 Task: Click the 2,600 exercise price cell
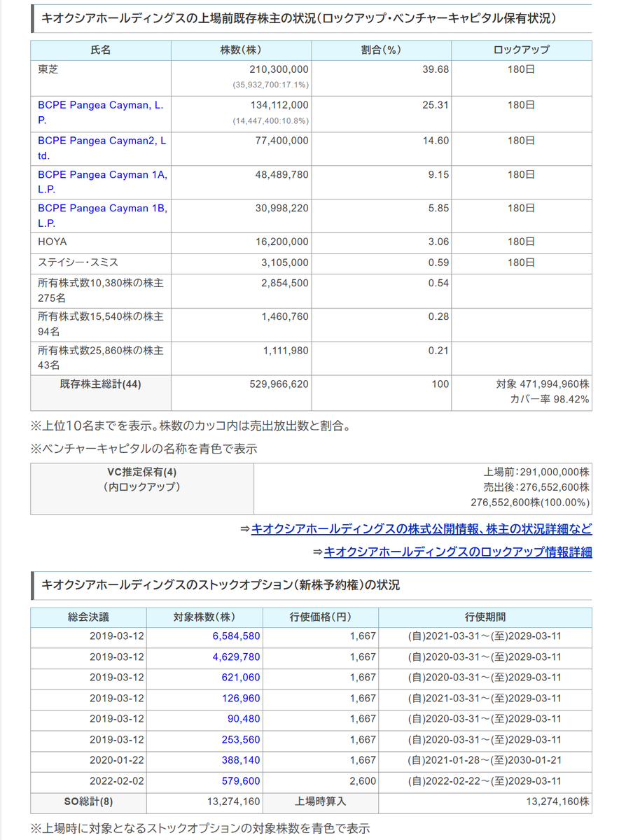321,781
